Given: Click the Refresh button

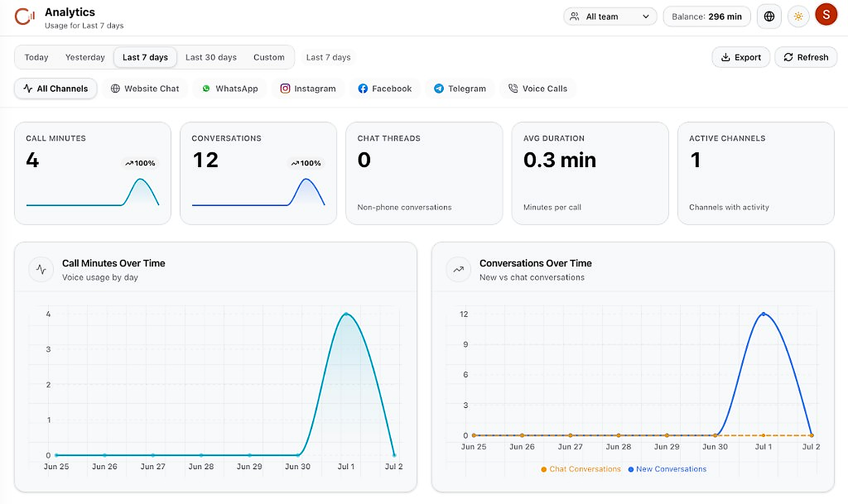Looking at the screenshot, I should click(806, 57).
